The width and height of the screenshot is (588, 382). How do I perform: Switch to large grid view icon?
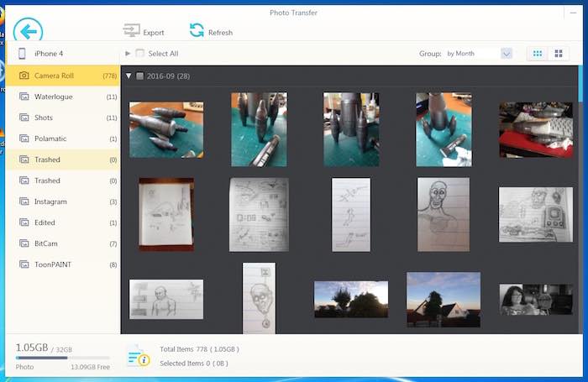pyautogui.click(x=558, y=54)
